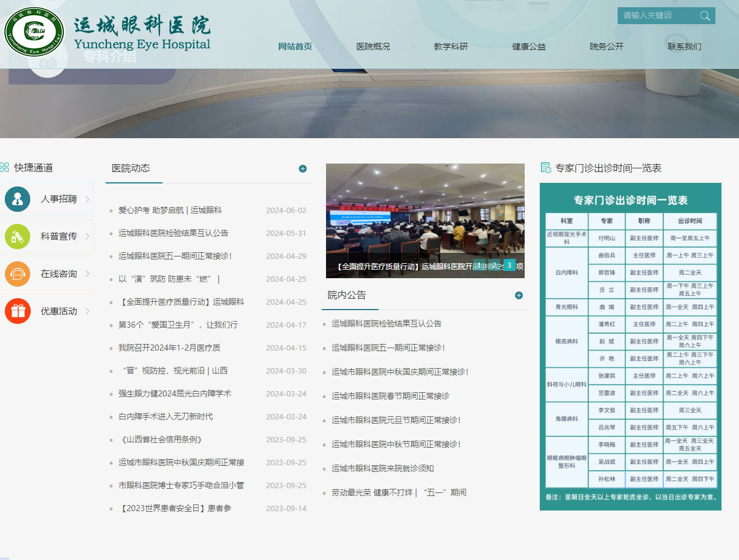
Task: Select the 院内公告 tab heading
Action: [347, 295]
